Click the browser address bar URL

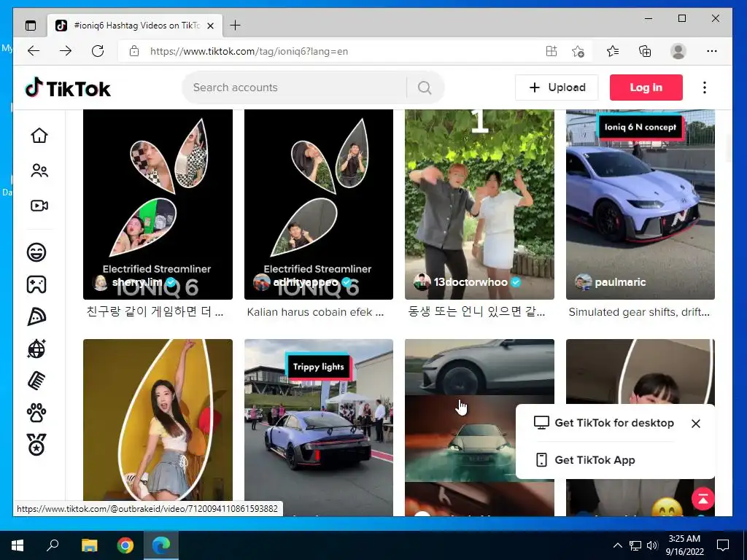[x=249, y=52]
